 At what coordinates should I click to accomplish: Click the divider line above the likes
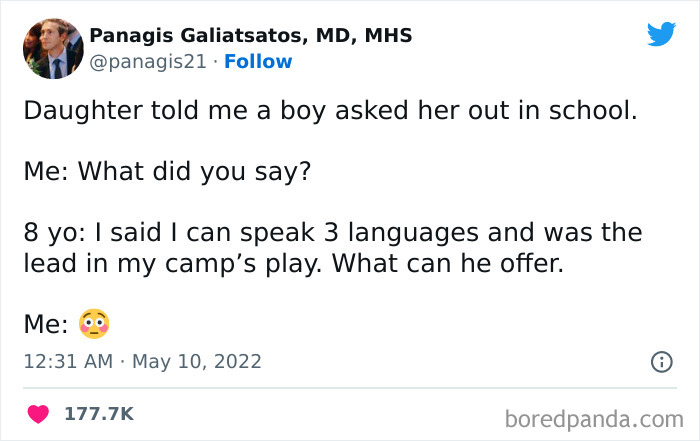point(350,387)
